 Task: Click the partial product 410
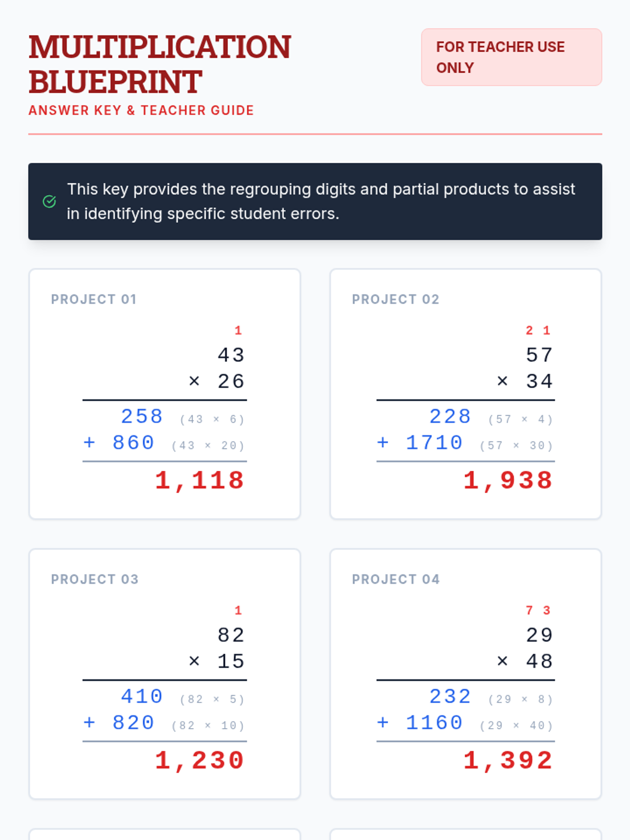(x=142, y=697)
